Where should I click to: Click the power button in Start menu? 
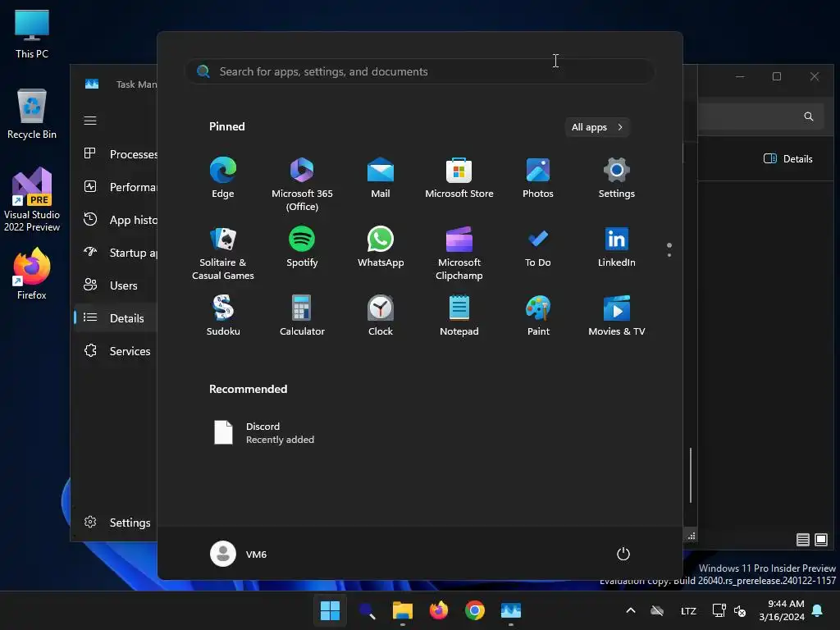(x=623, y=554)
